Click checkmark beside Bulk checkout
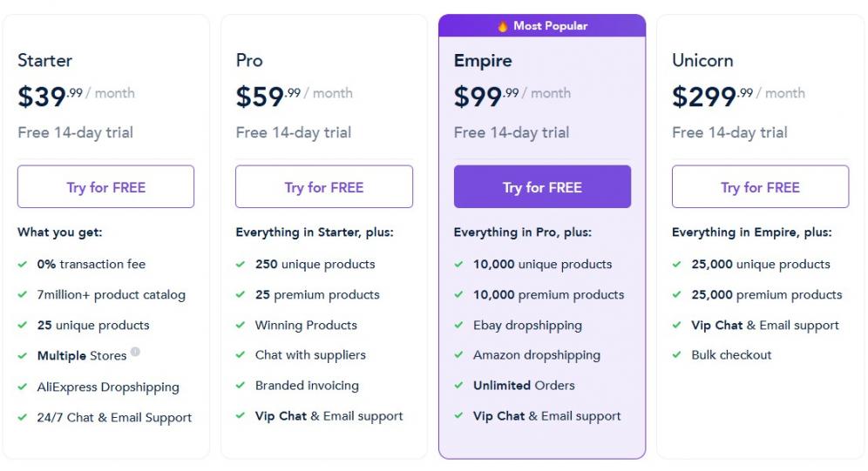The width and height of the screenshot is (868, 471). pyautogui.click(x=675, y=355)
